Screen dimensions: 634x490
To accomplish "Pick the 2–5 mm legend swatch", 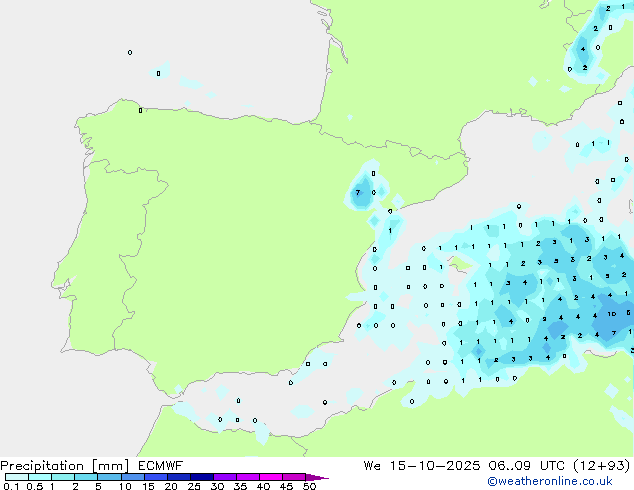I will tap(86, 477).
